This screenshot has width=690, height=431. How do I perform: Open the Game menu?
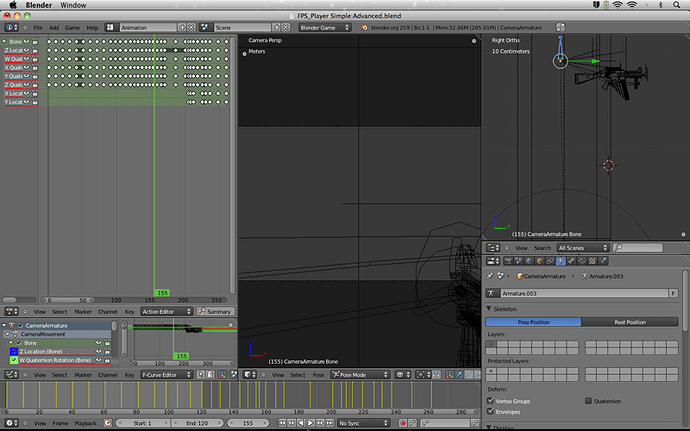(72, 27)
